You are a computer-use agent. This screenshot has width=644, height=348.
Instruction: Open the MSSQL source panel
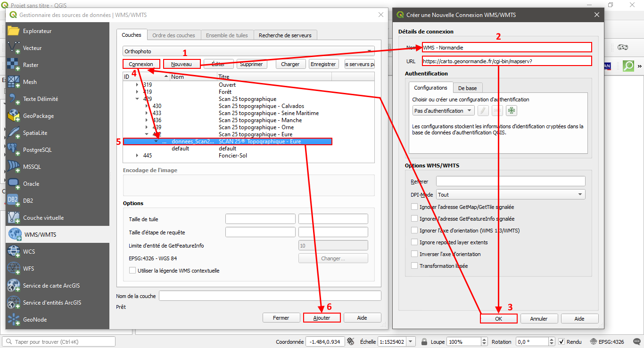(x=58, y=167)
